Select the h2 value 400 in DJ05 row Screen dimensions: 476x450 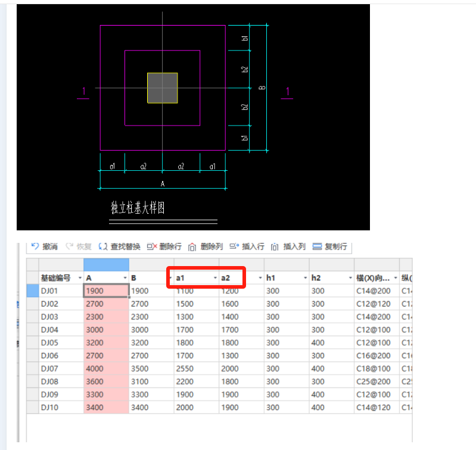point(331,343)
